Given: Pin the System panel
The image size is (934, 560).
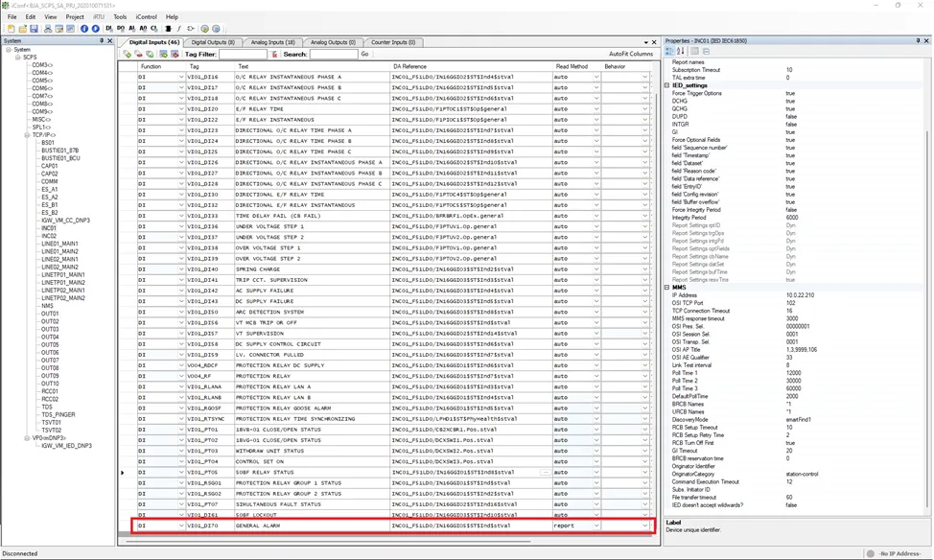Looking at the screenshot, I should pyautogui.click(x=102, y=40).
